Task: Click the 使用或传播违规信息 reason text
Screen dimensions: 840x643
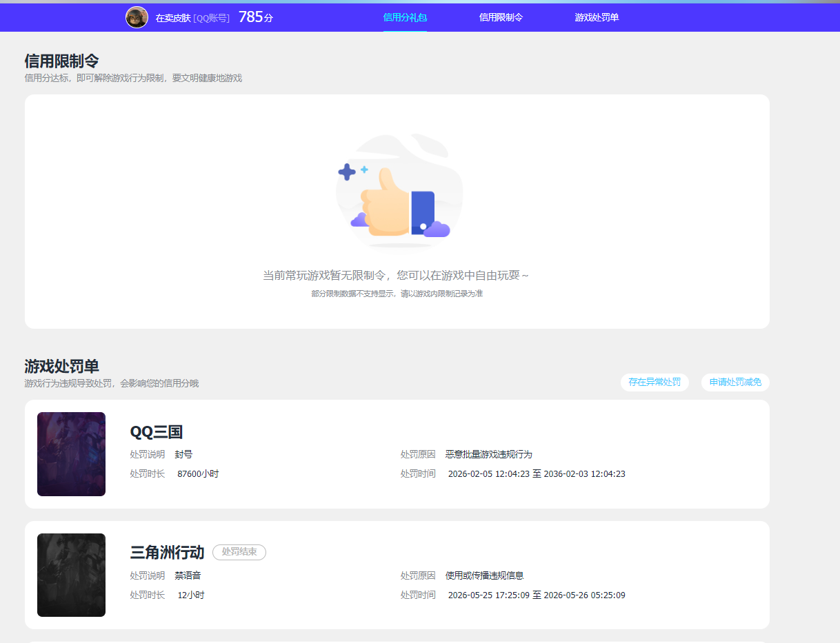Action: 485,575
